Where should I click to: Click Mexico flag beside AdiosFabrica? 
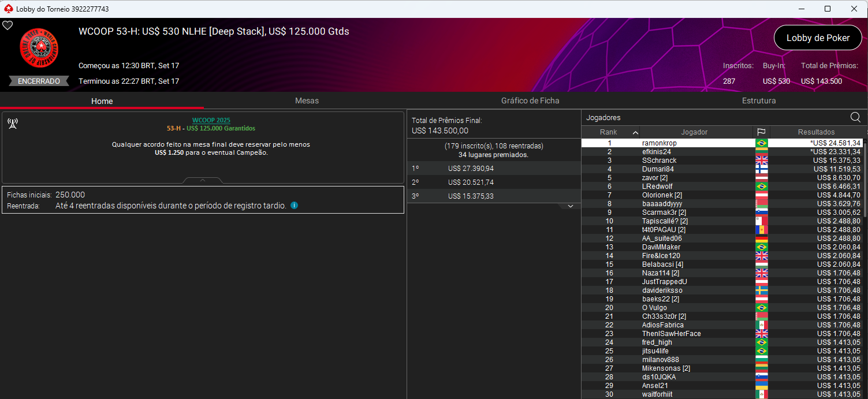tap(762, 325)
